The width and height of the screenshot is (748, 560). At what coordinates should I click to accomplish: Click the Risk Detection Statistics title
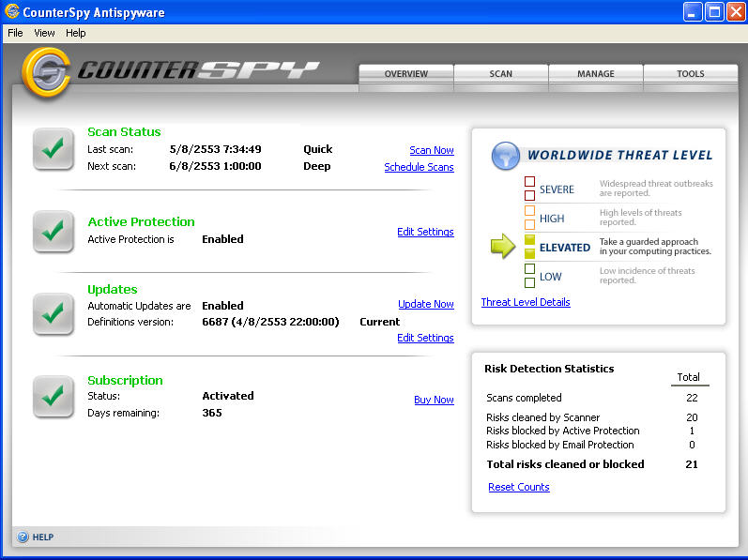pyautogui.click(x=549, y=369)
